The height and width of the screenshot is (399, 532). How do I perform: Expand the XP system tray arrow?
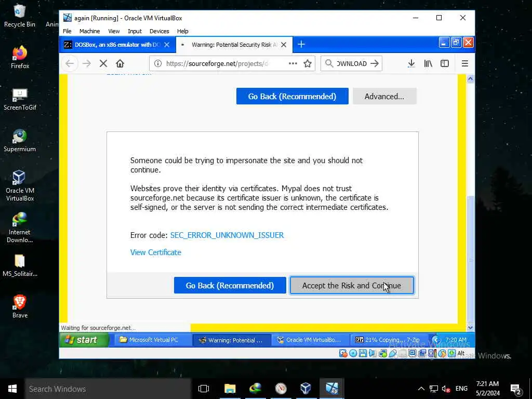pos(436,340)
